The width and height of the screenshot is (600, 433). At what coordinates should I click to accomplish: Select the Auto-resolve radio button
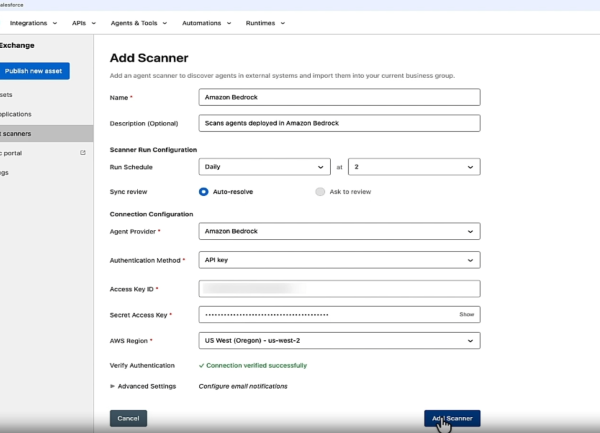click(x=204, y=192)
